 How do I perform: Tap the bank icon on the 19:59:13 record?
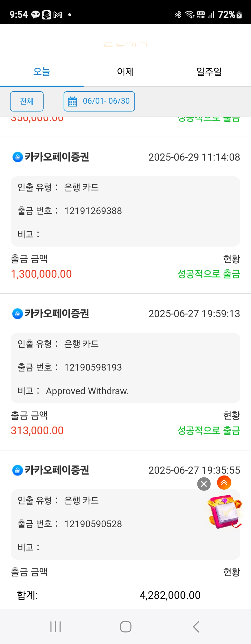coord(17,314)
